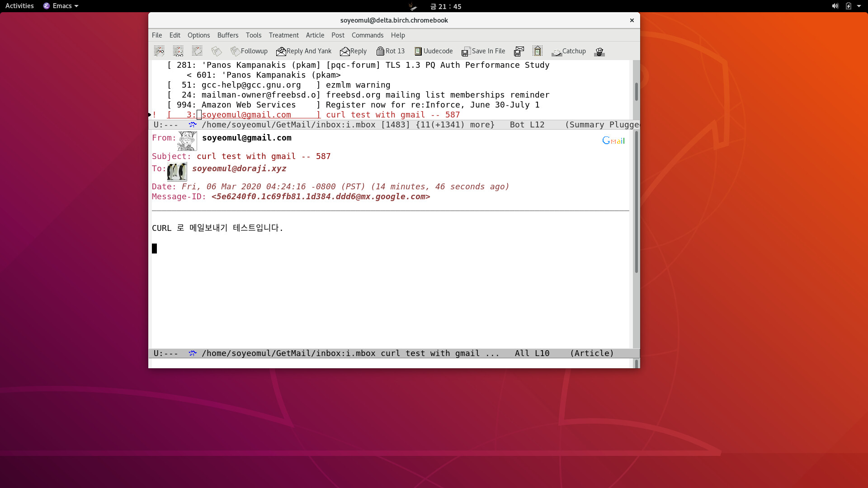
Task: Open the system menu dropdown arrow
Action: click(859, 6)
